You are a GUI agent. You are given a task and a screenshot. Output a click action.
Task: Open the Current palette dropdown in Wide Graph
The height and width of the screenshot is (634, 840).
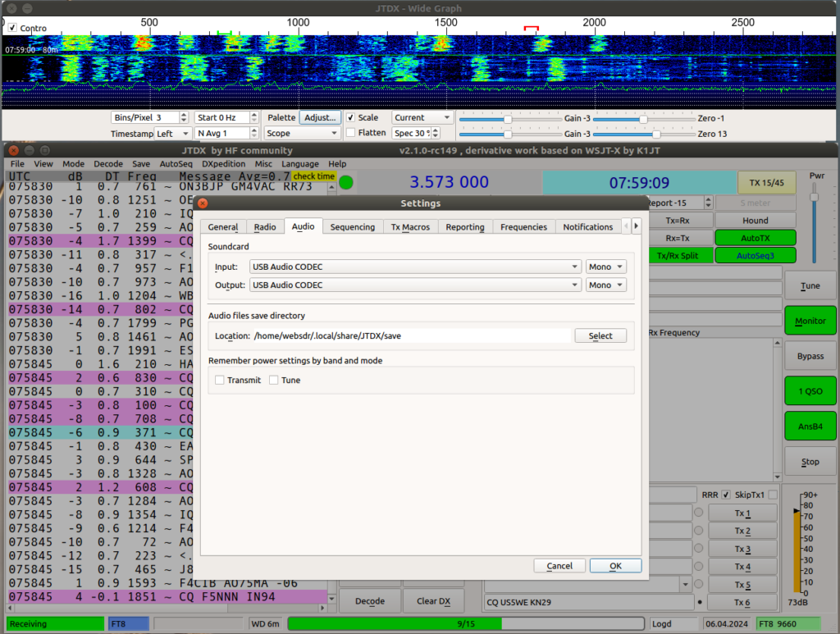pos(422,117)
